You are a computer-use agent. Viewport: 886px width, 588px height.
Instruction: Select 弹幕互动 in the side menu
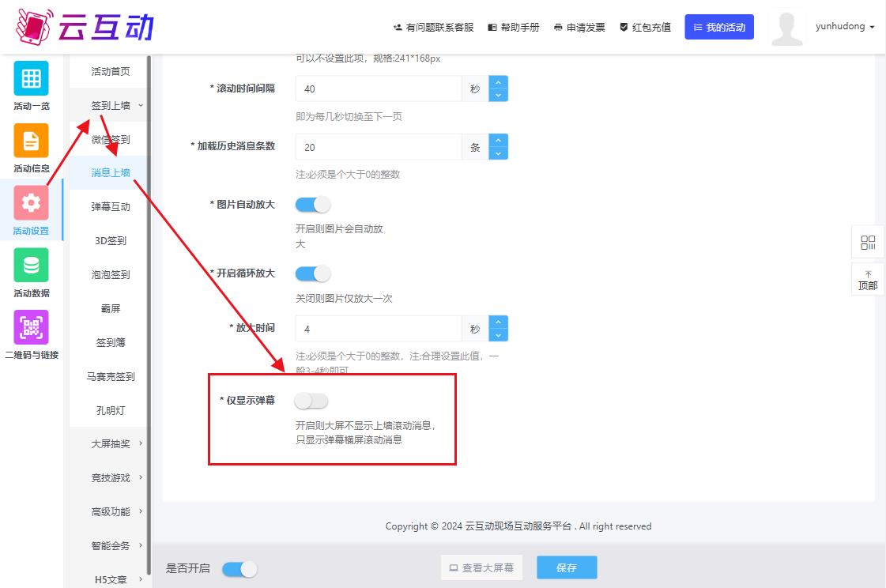pyautogui.click(x=111, y=207)
